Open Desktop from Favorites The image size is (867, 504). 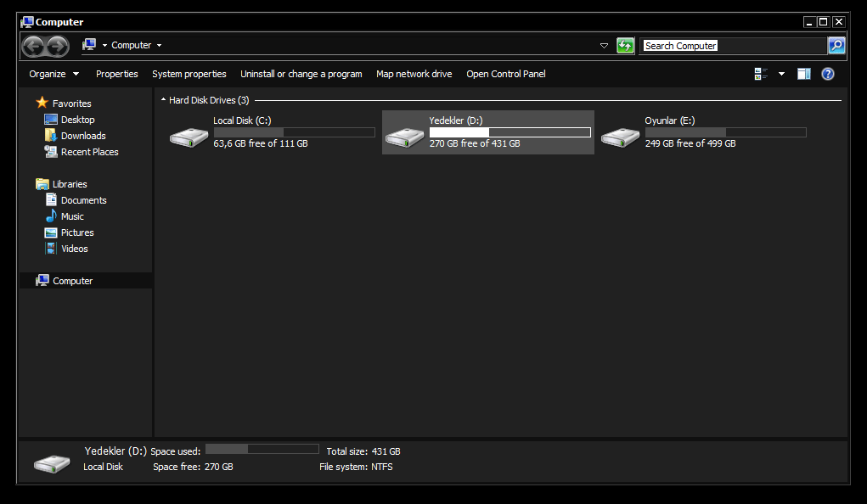pos(77,120)
